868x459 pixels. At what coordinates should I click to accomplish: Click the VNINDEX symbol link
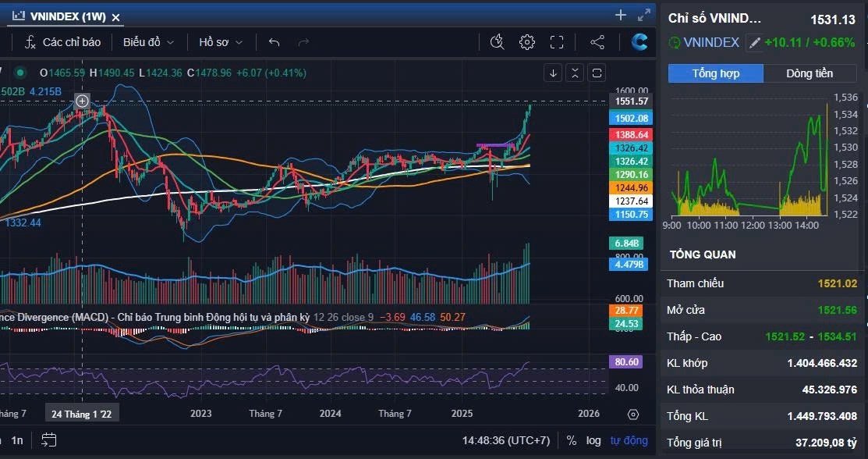711,42
